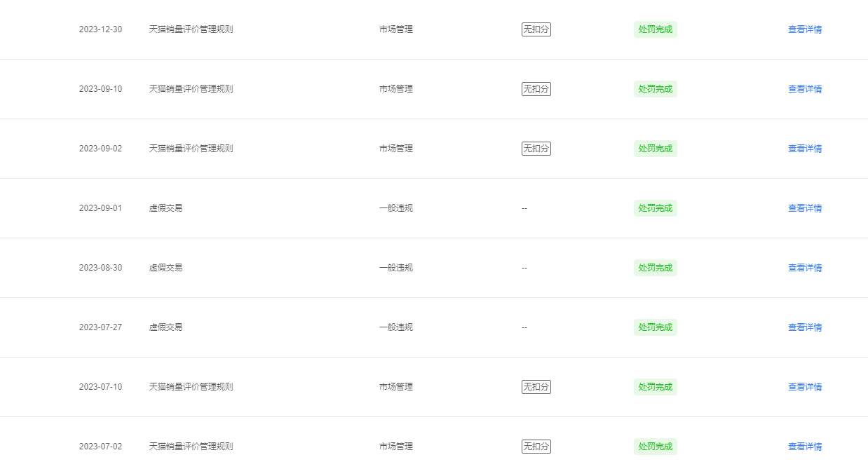View details of the 2023-07-27 虚假交易 record
868x476 pixels.
(x=805, y=327)
